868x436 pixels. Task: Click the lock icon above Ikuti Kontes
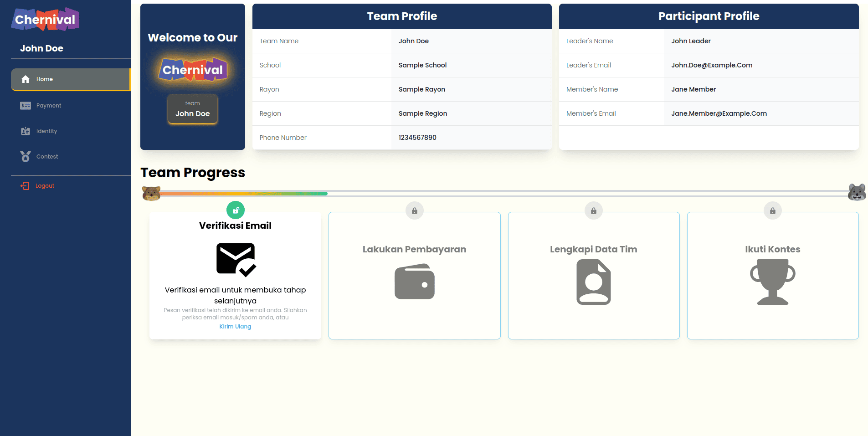point(773,210)
